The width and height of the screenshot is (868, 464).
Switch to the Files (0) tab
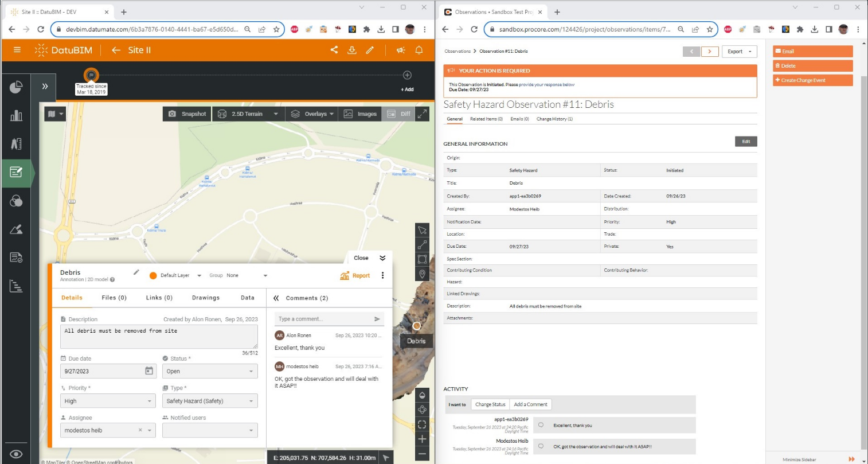click(x=114, y=298)
